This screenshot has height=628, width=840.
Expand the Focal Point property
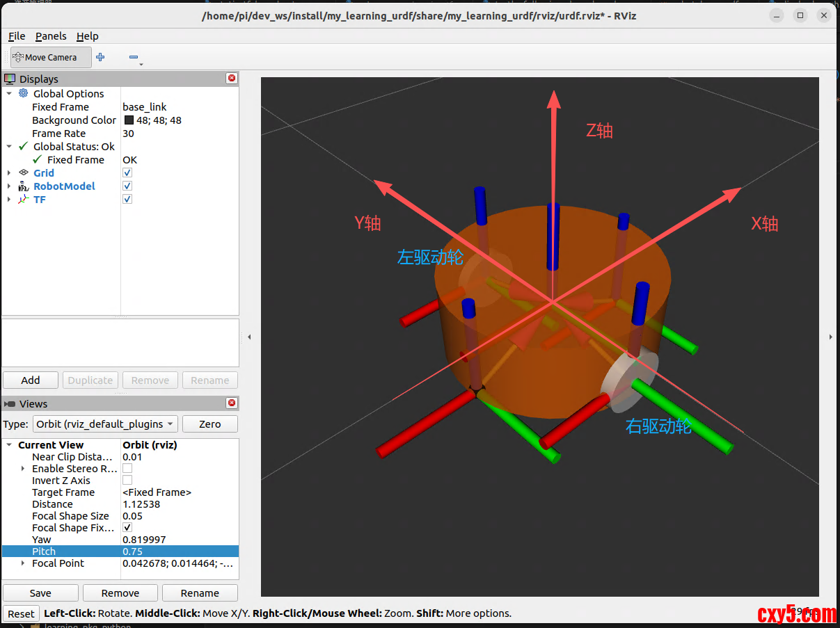(23, 563)
